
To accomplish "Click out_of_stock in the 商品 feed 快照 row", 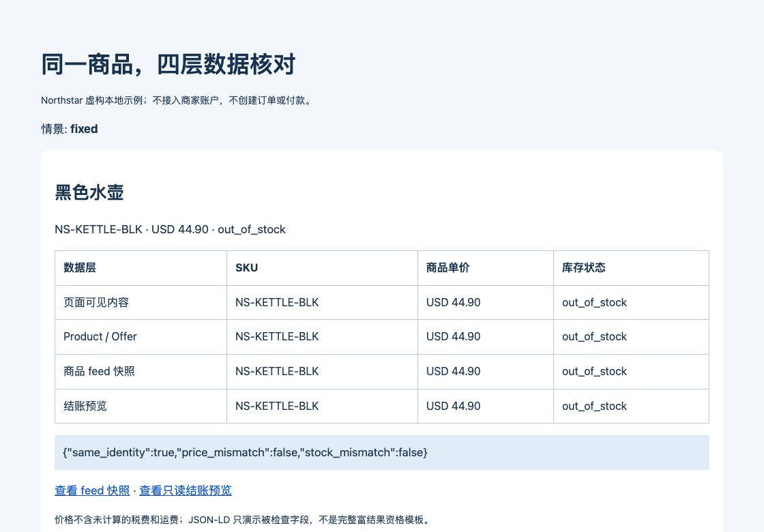I will click(x=594, y=371).
